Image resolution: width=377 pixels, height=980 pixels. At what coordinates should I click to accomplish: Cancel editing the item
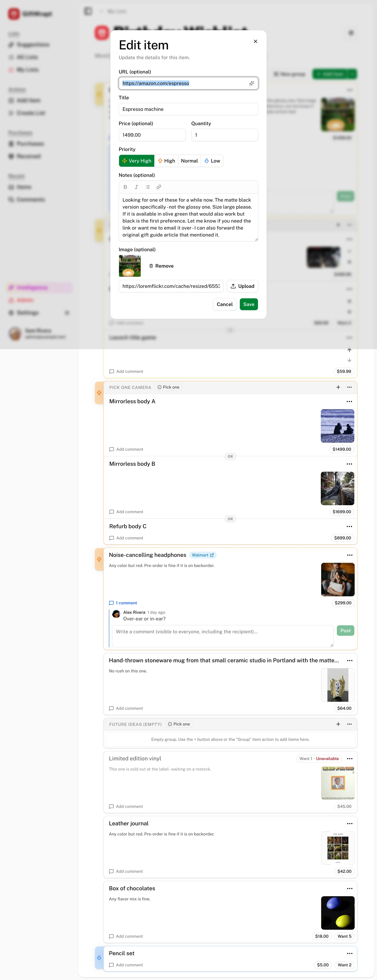click(x=225, y=304)
